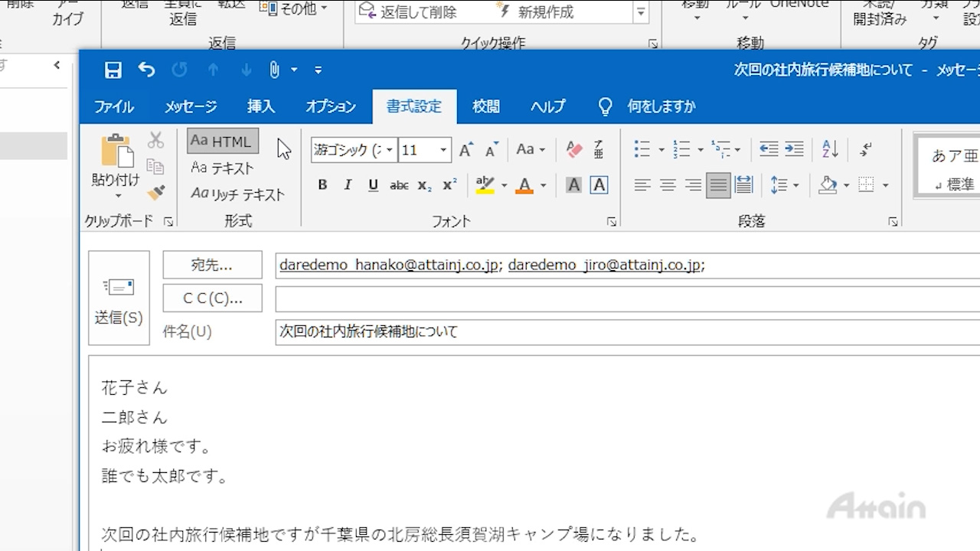Viewport: 980px width, 551px height.
Task: Open the font size dropdown
Action: point(443,150)
